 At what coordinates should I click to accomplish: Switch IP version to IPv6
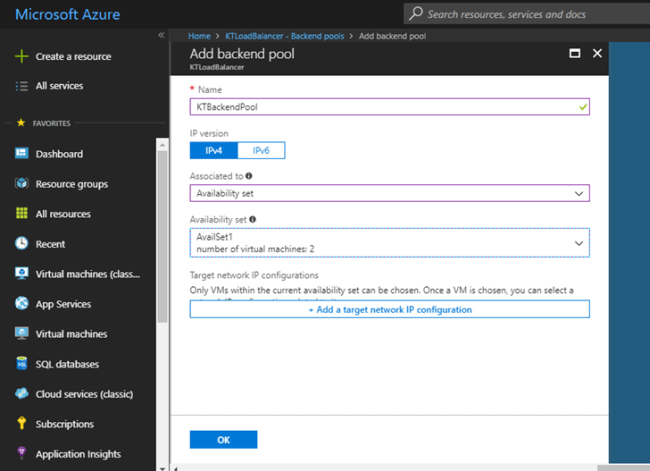tap(261, 150)
